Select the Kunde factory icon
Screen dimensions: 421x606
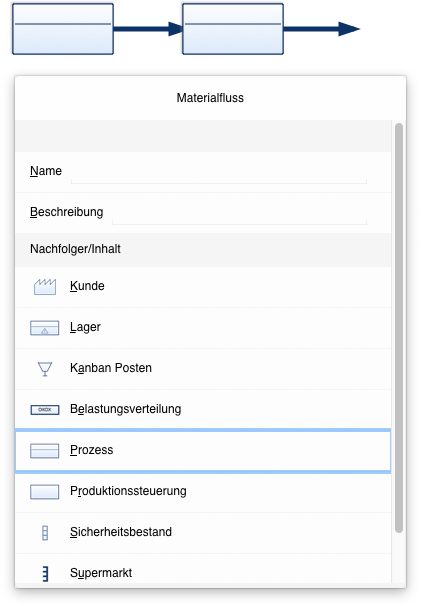point(45,286)
